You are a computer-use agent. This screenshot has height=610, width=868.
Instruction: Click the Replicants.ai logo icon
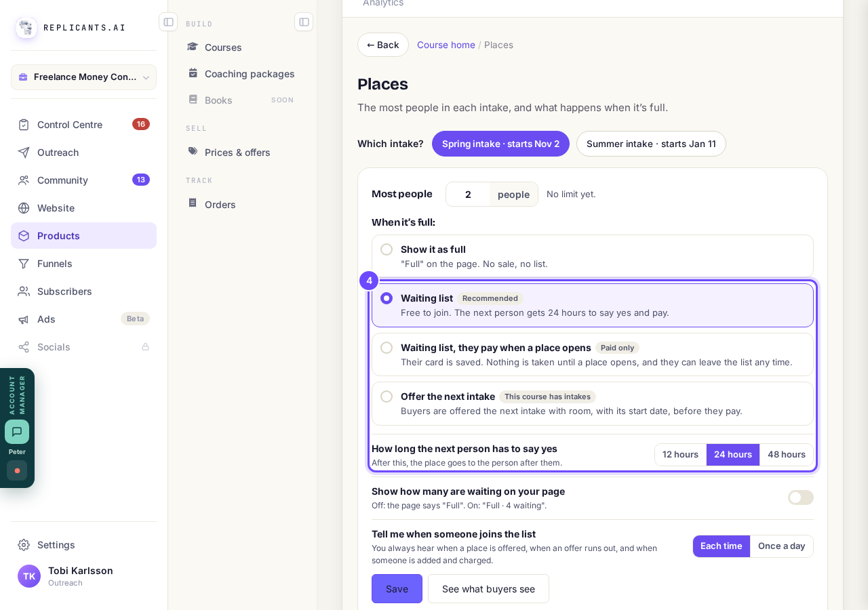[x=26, y=28]
